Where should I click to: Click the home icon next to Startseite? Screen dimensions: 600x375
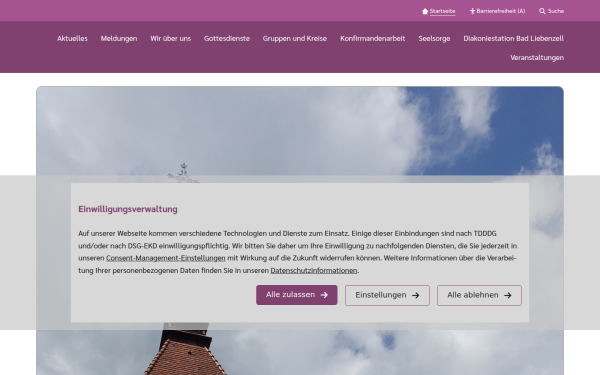(x=425, y=11)
